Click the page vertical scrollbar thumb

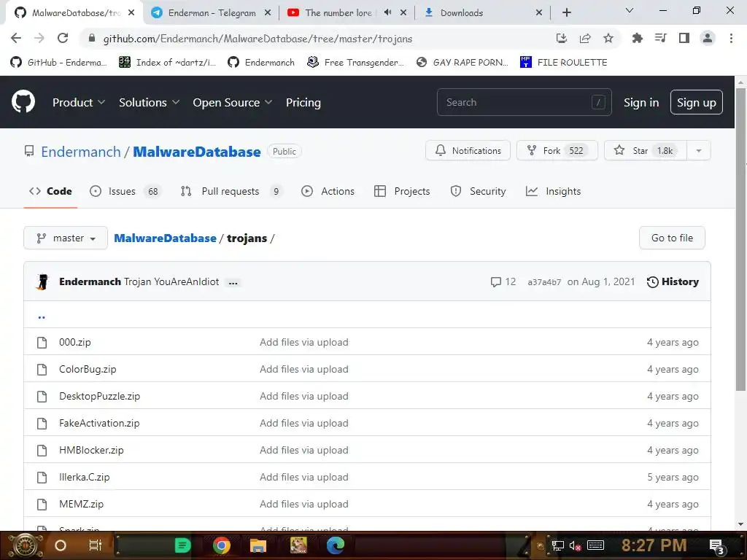click(x=740, y=241)
